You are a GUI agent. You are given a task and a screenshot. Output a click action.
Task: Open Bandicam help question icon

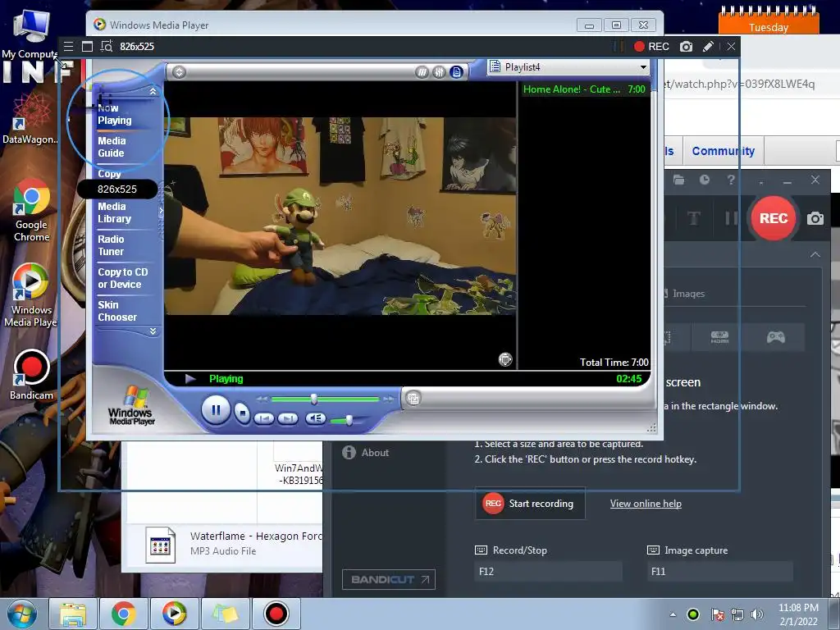tap(731, 180)
